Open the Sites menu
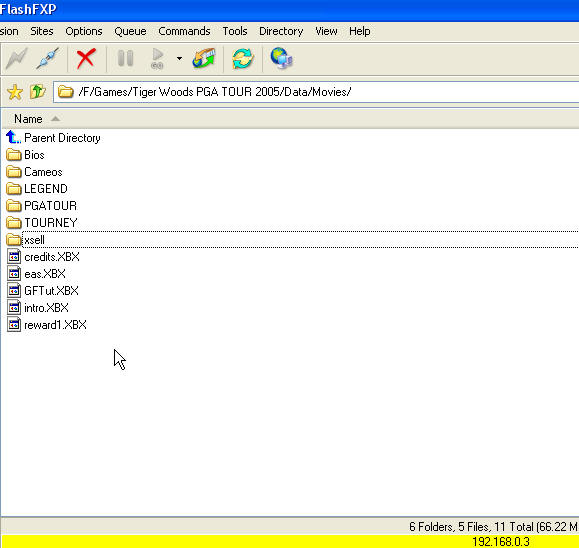This screenshot has width=579, height=548. [x=42, y=31]
